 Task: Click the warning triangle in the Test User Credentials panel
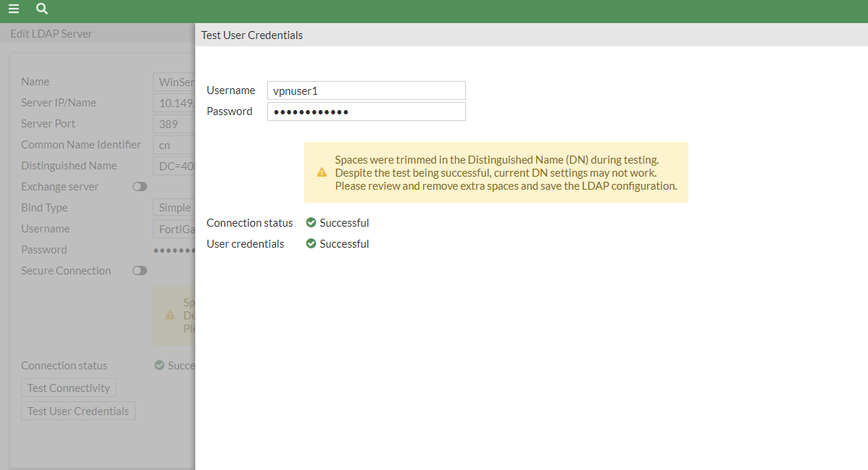pyautogui.click(x=322, y=172)
